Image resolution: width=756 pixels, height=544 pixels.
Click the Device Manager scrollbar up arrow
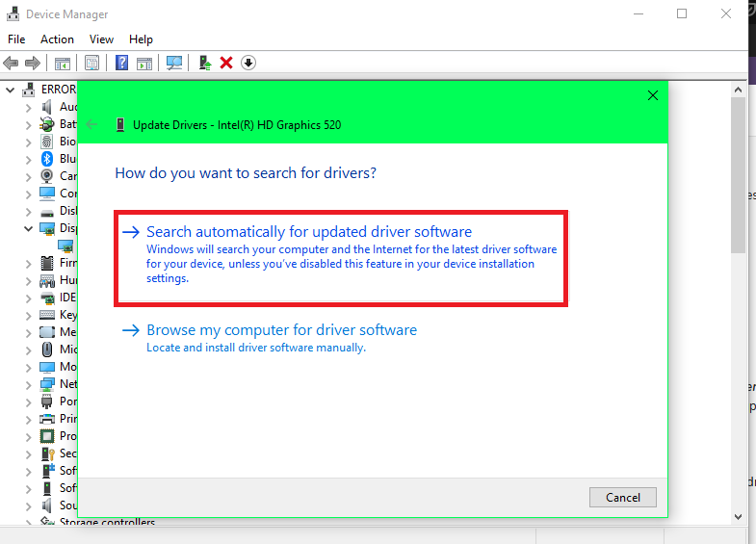(738, 90)
